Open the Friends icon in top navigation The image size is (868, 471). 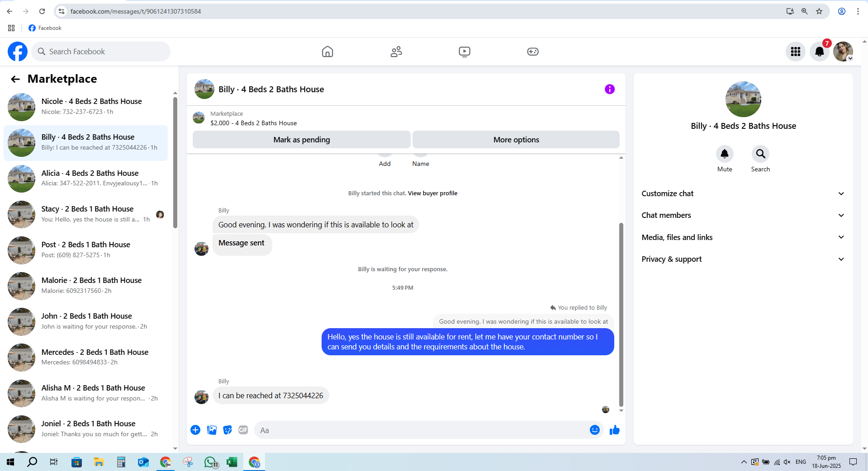coord(396,52)
